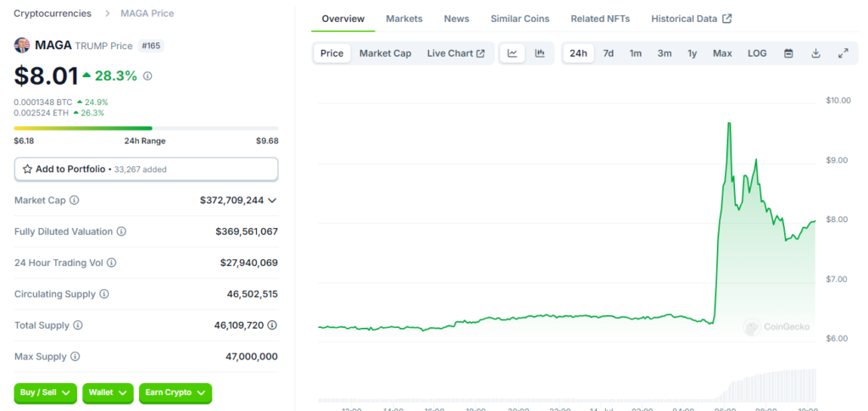Open the Similar Coins tab
This screenshot has height=411, width=868.
click(x=520, y=19)
